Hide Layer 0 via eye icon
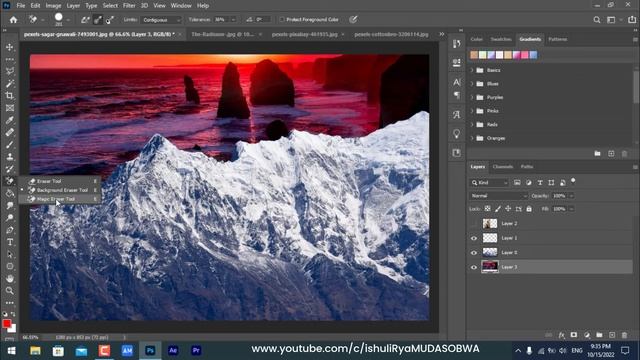640x360 pixels. click(474, 253)
